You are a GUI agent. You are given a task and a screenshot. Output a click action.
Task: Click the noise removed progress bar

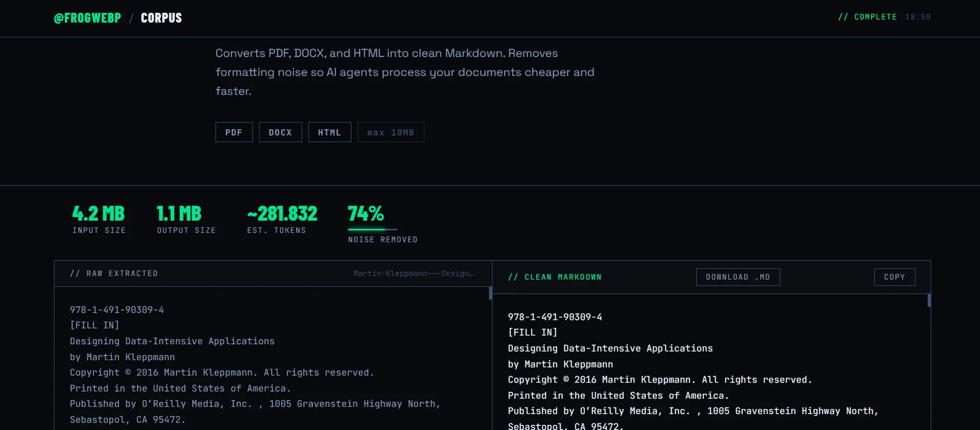pos(373,229)
